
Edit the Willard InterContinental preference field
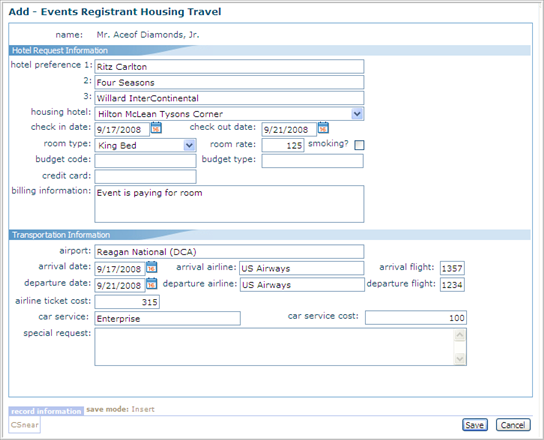(x=229, y=98)
